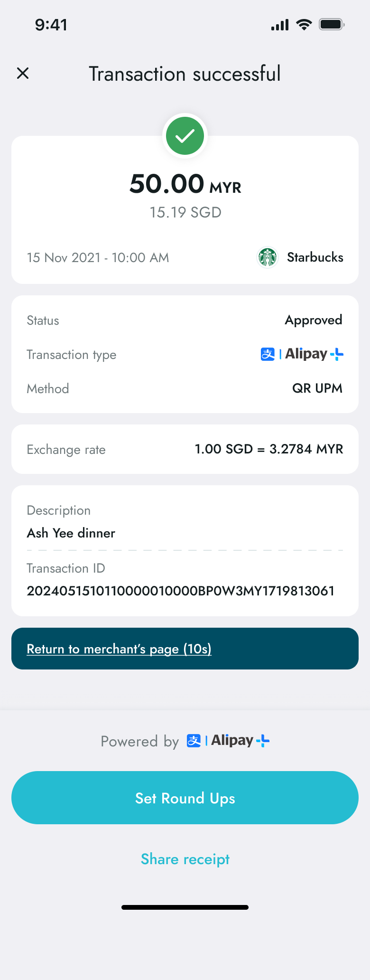Tap the cellular signal bars icon

pos(280,25)
